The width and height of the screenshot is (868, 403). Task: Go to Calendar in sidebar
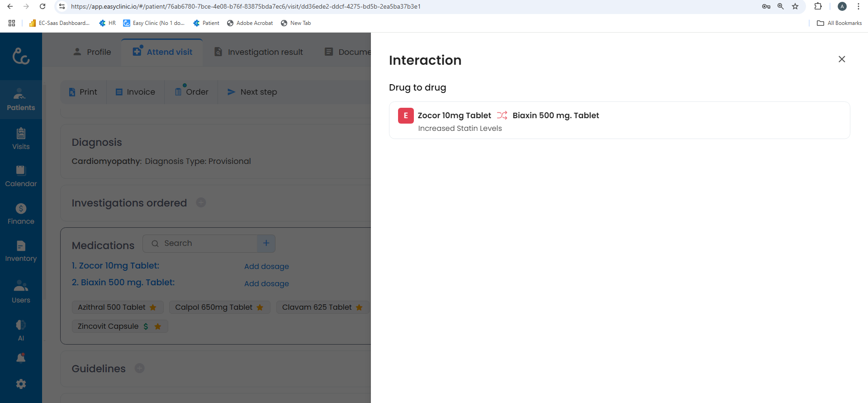click(x=21, y=176)
